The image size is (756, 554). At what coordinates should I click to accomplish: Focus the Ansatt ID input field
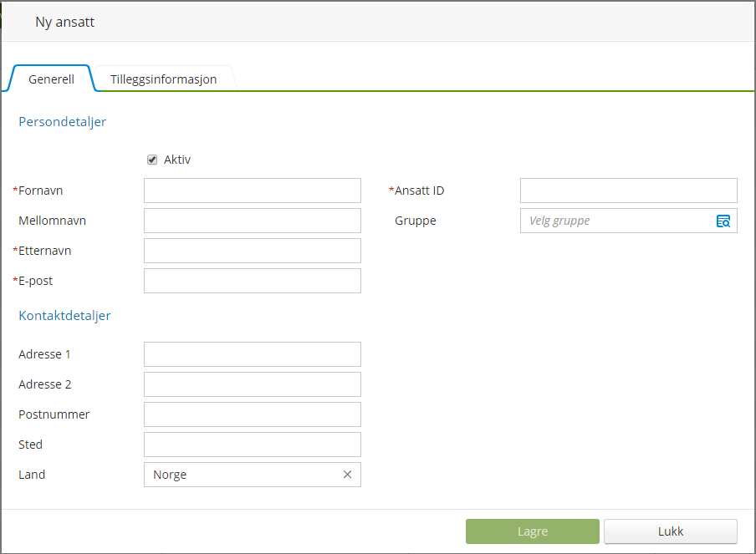[x=628, y=191]
